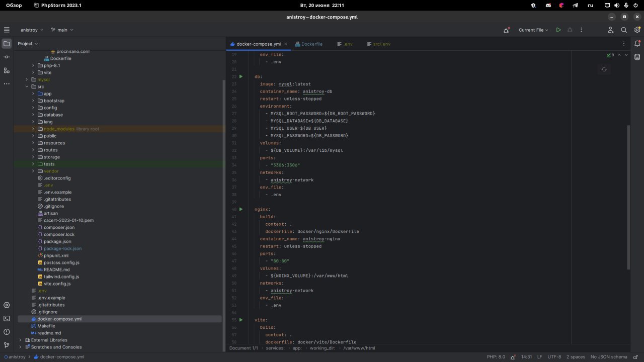Open the Notifications bell icon
This screenshot has height=362, width=644.
point(637,44)
